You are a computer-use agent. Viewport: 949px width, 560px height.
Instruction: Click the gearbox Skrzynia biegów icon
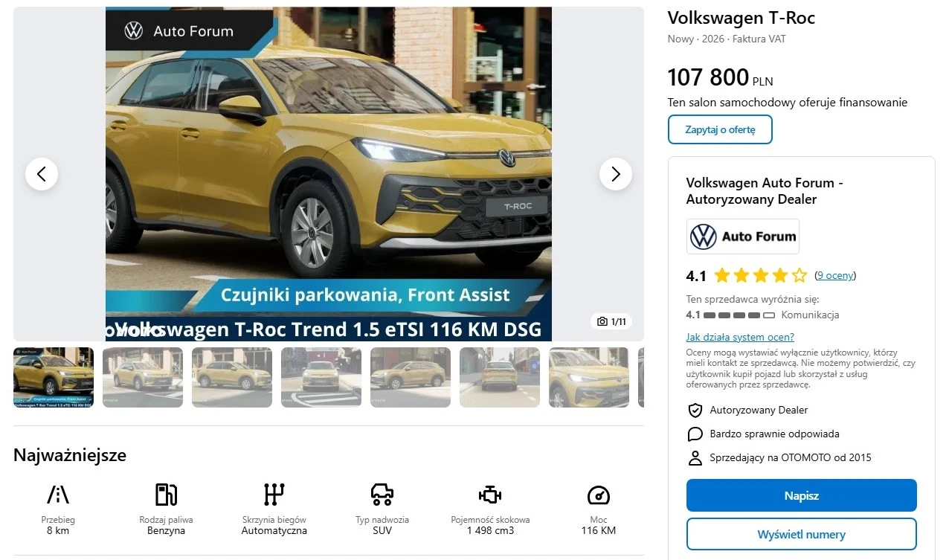click(x=274, y=495)
